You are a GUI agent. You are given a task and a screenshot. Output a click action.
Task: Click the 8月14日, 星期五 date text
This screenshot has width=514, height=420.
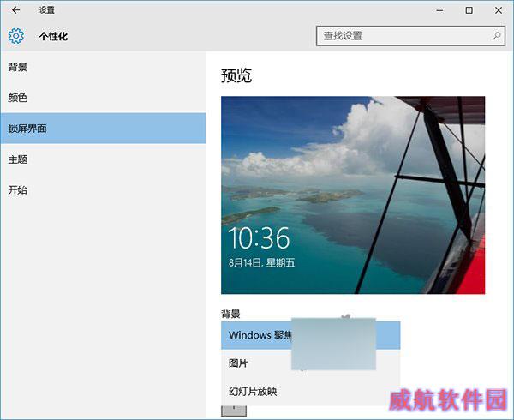point(261,262)
